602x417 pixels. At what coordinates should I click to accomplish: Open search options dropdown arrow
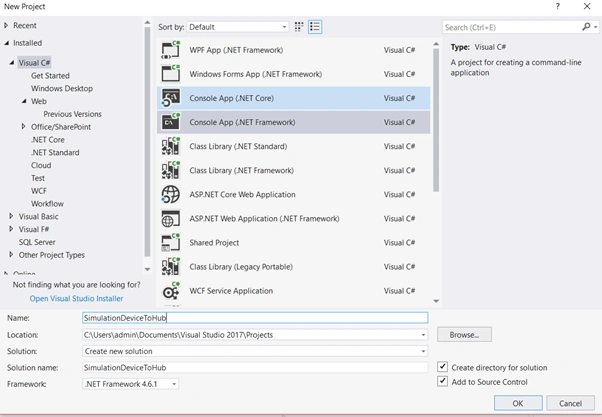[x=595, y=27]
